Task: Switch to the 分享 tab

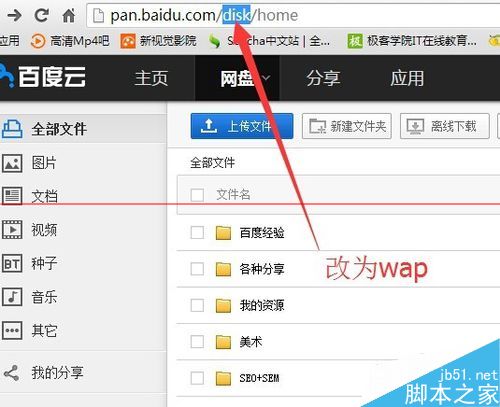Action: coord(323,78)
